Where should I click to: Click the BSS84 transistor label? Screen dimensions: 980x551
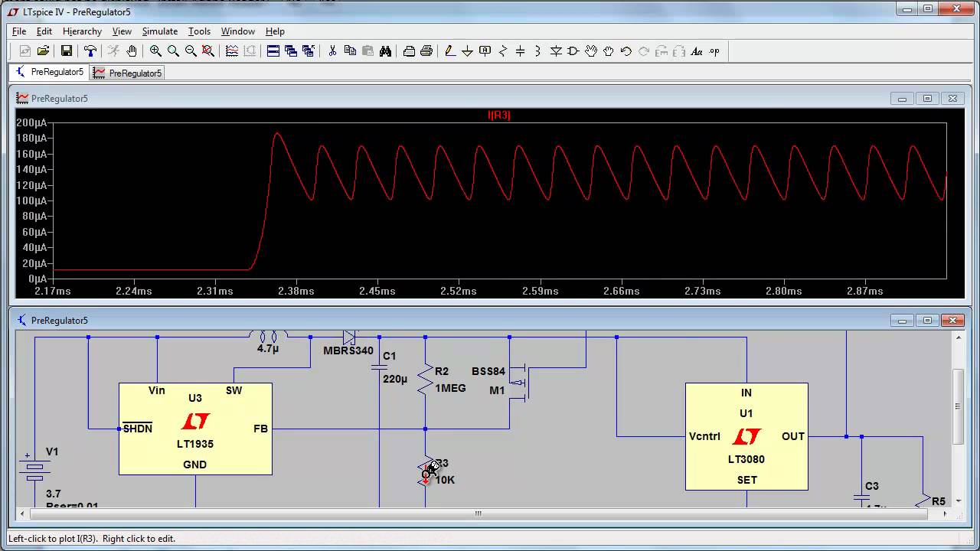point(488,371)
